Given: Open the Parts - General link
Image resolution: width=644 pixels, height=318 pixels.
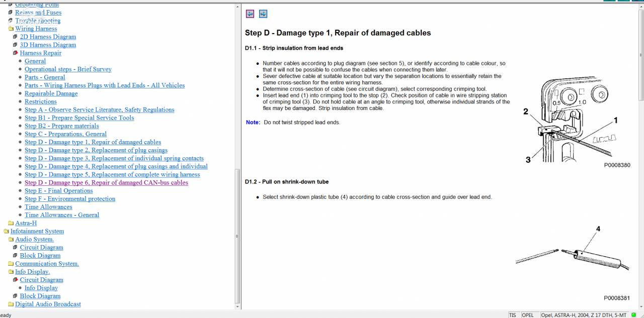Looking at the screenshot, I should click(45, 77).
